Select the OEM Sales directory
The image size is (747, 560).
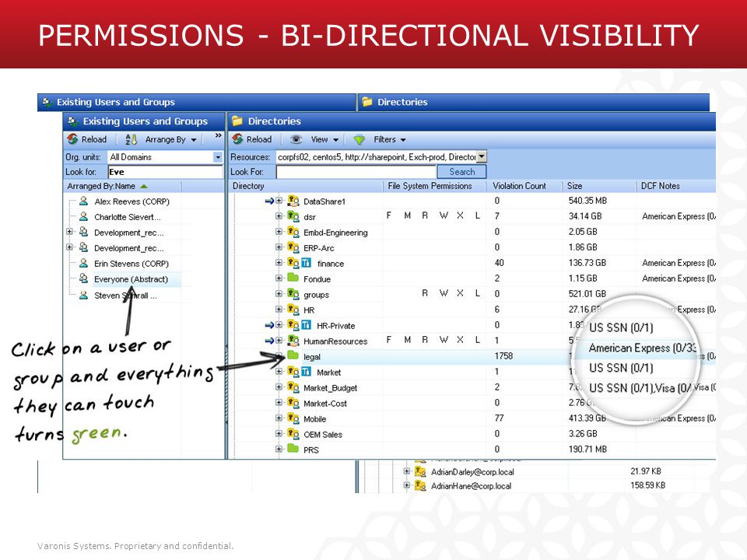pos(322,434)
